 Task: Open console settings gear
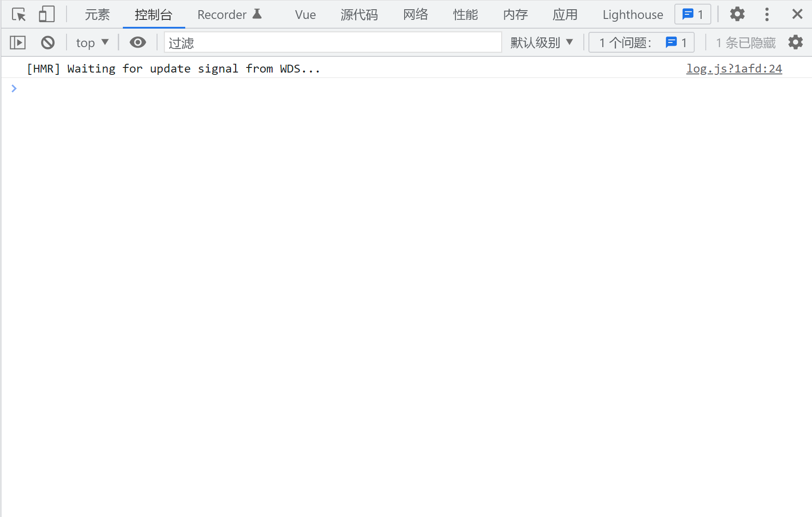pyautogui.click(x=796, y=42)
